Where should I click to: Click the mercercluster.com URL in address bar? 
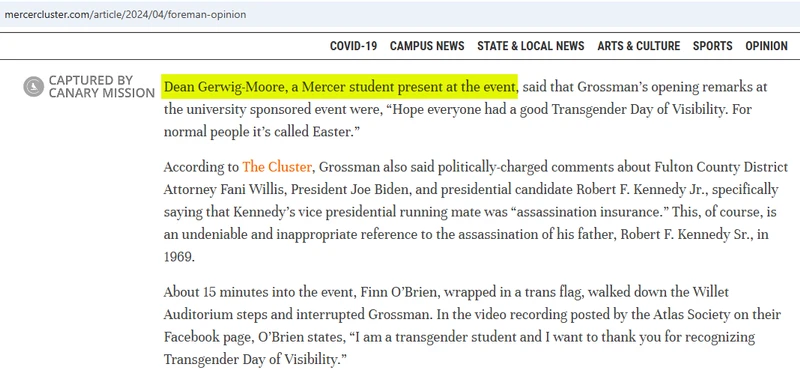pyautogui.click(x=125, y=14)
